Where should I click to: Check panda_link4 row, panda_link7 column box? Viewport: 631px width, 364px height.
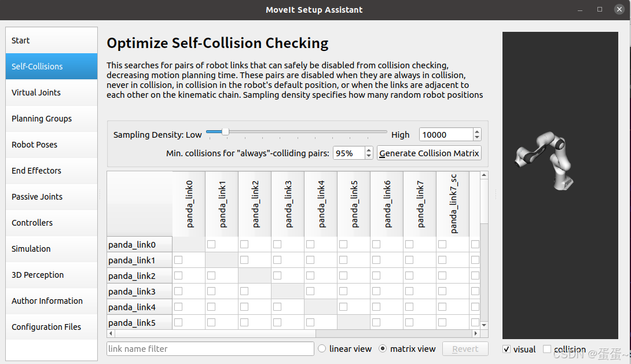(x=409, y=307)
